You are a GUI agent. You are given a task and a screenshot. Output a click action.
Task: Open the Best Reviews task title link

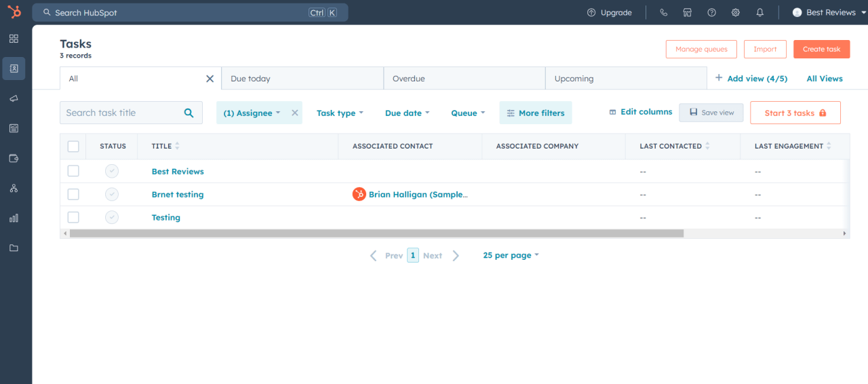point(178,172)
